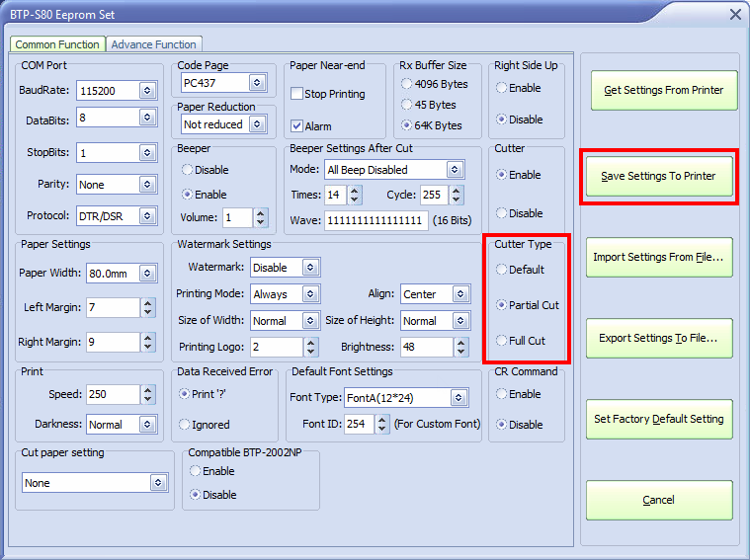Uncheck the Alarm checkbox
The height and width of the screenshot is (560, 750).
click(296, 126)
